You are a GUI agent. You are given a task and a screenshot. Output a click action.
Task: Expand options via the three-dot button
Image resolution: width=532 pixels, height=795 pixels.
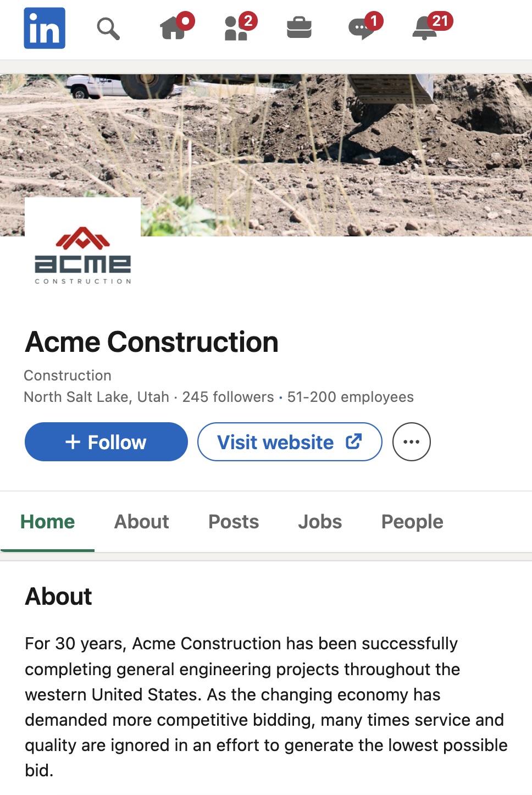coord(411,441)
